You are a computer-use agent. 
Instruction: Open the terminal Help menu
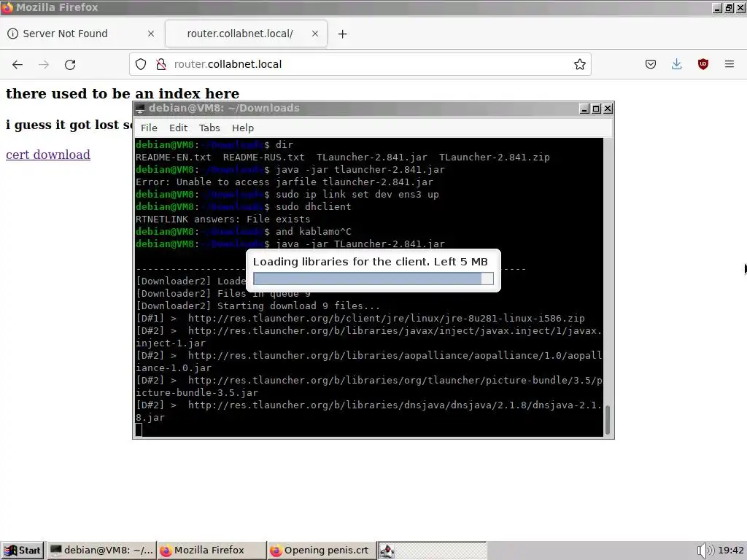coord(242,128)
